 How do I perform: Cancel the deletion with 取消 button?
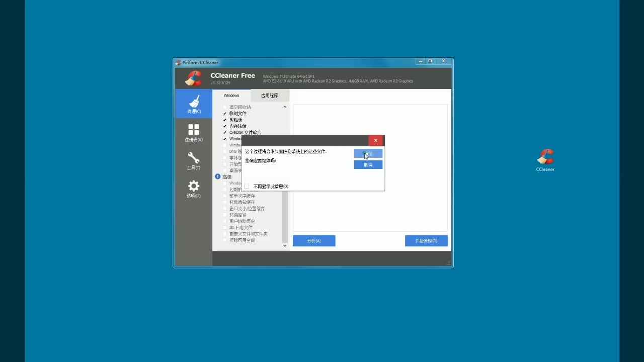368,165
